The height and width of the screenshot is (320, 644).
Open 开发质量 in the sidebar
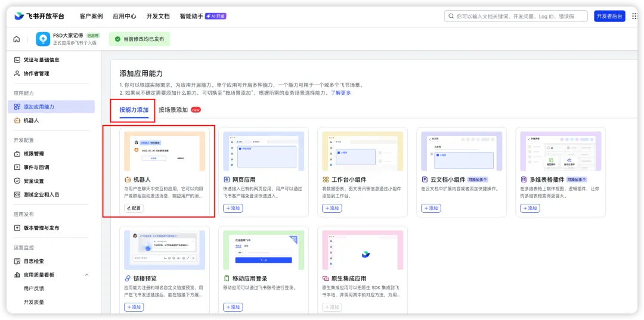34,302
